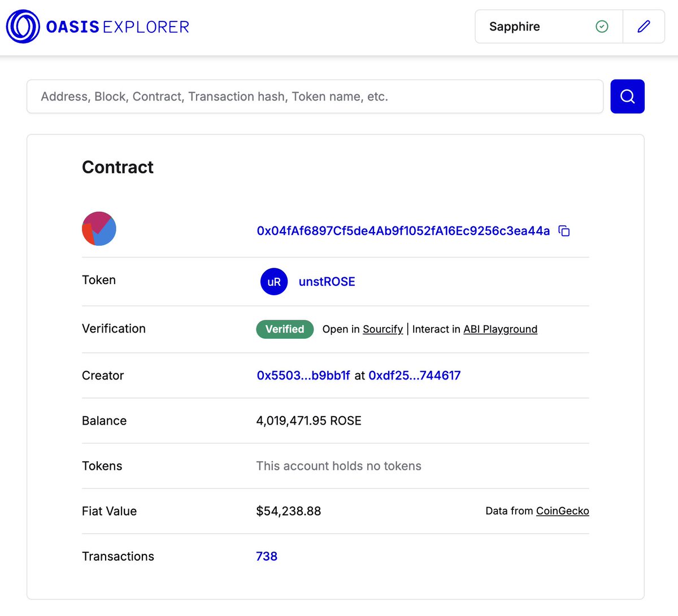
Task: Open the contract address 0x04fAf689...3ea44a link
Action: click(403, 231)
